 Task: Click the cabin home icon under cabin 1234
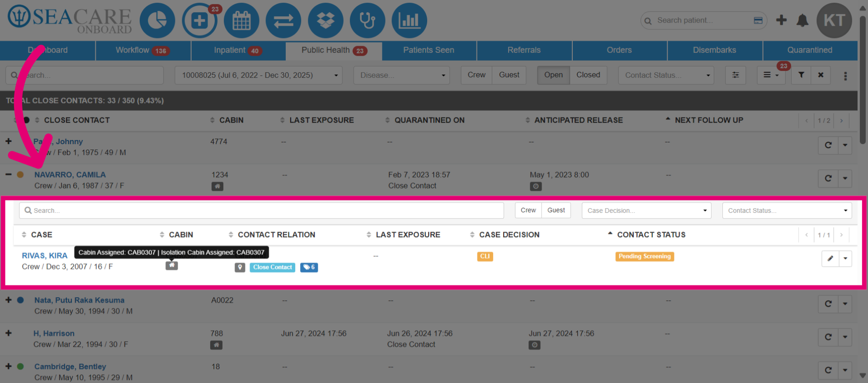217,186
